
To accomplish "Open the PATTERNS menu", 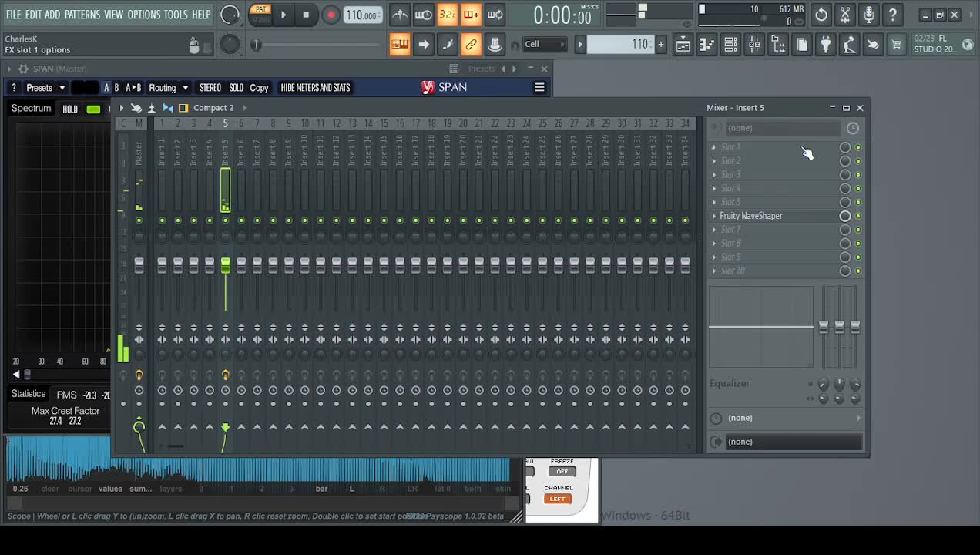I will [x=82, y=15].
